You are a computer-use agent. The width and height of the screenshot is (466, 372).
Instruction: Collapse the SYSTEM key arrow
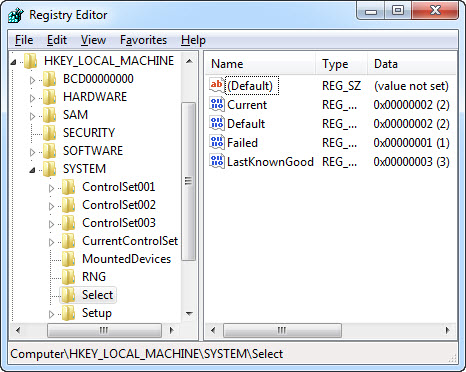click(32, 170)
